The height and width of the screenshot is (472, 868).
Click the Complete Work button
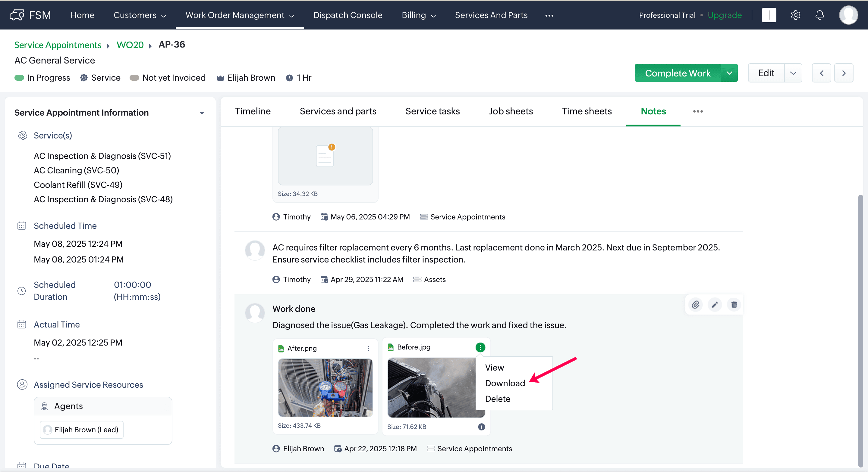pos(678,73)
